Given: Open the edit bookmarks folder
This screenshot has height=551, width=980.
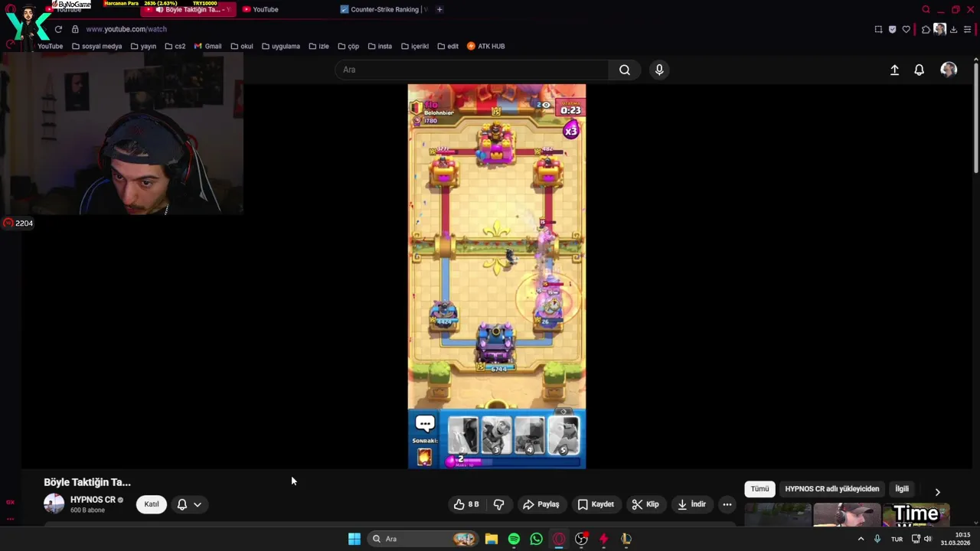Looking at the screenshot, I should click(x=448, y=46).
